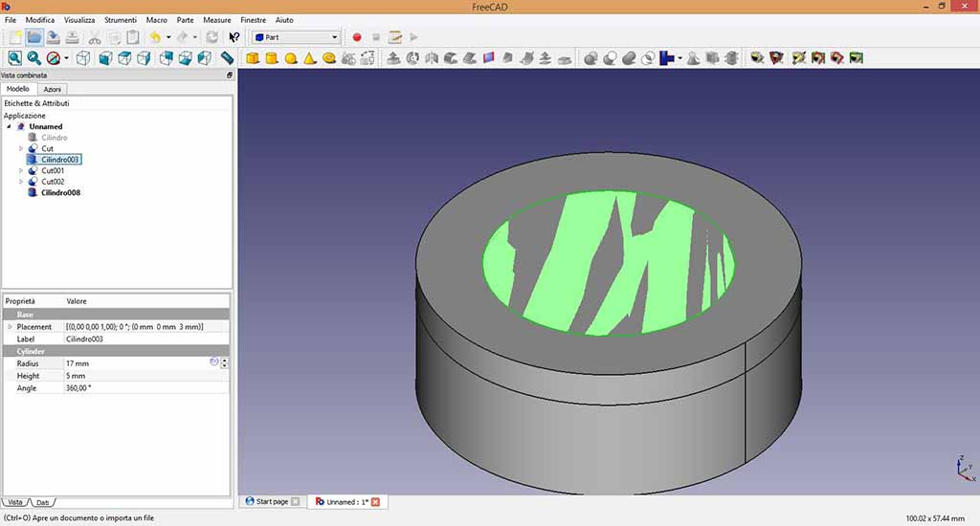Viewport: 980px width, 526px height.
Task: Create a torus primitive
Action: pos(329,58)
